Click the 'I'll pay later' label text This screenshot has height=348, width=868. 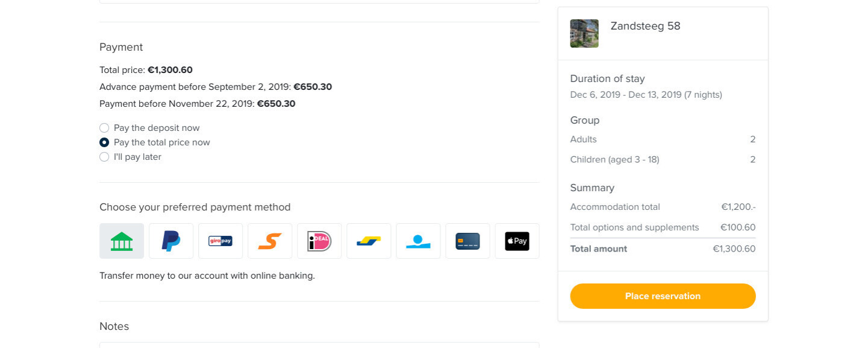pyautogui.click(x=137, y=157)
